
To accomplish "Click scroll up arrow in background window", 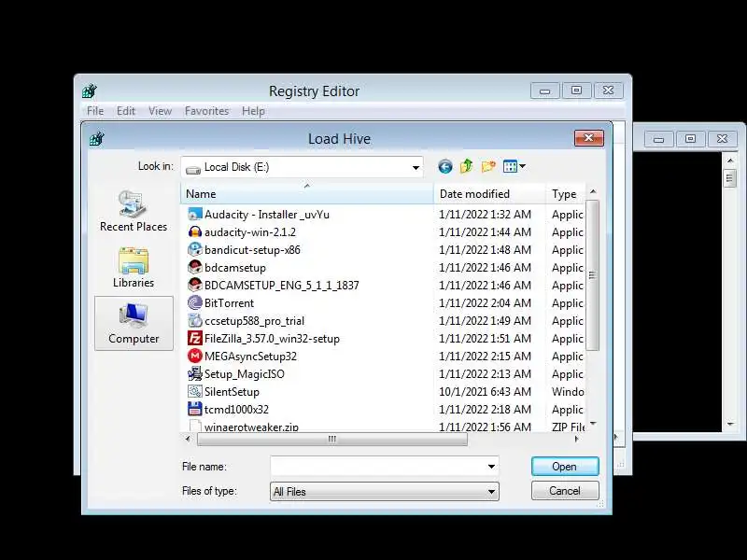I will pyautogui.click(x=730, y=161).
